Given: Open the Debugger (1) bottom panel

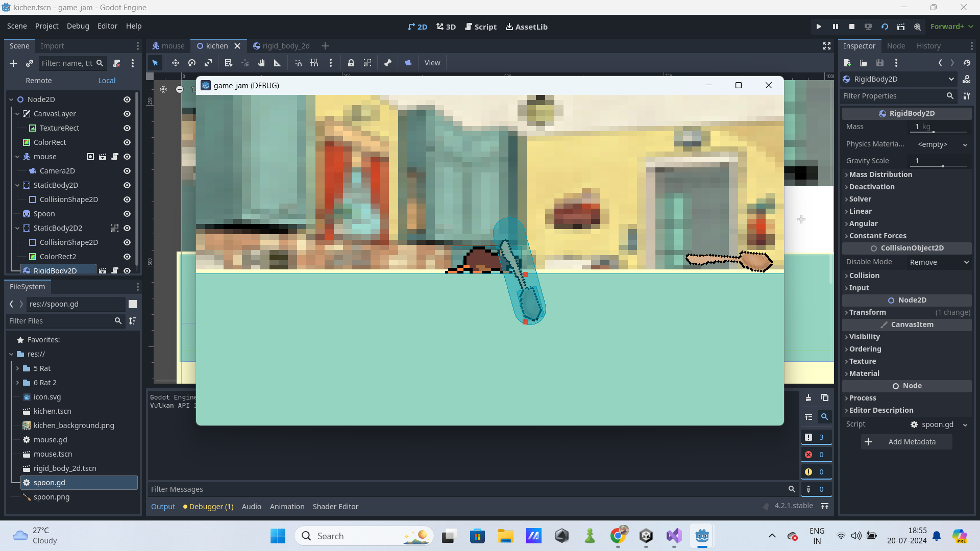Looking at the screenshot, I should [208, 507].
